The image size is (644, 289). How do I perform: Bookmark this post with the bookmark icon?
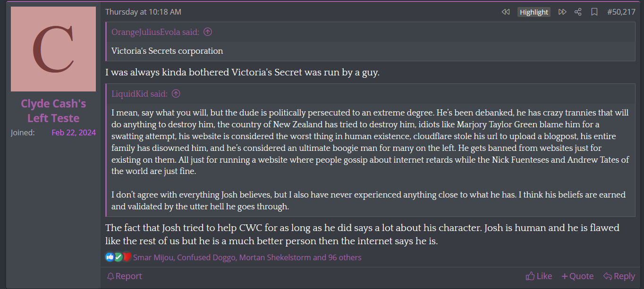click(x=594, y=12)
